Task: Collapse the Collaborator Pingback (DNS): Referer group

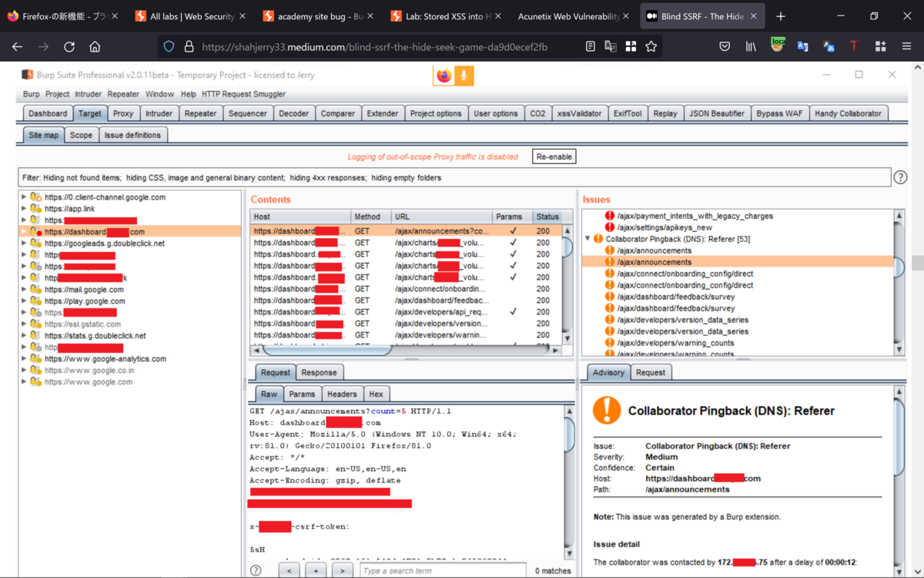Action: coord(588,239)
